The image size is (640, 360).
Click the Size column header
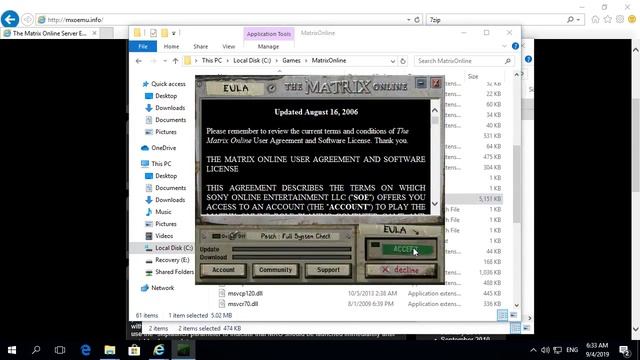[473, 77]
